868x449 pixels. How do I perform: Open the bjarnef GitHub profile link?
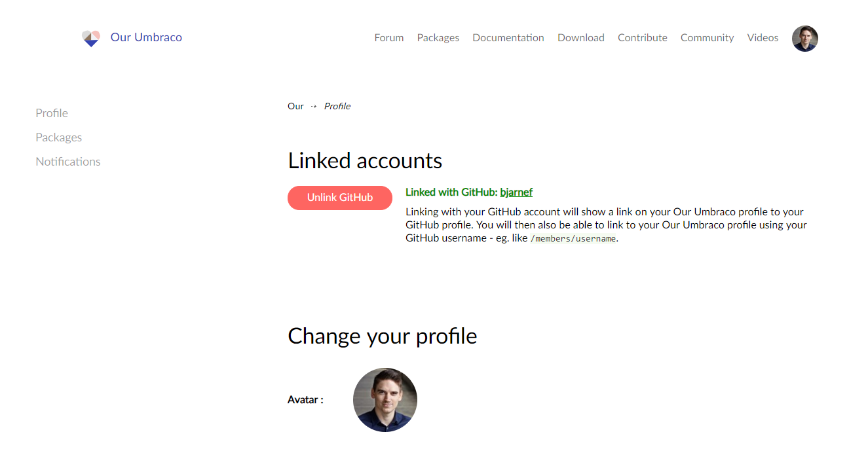[x=516, y=192]
